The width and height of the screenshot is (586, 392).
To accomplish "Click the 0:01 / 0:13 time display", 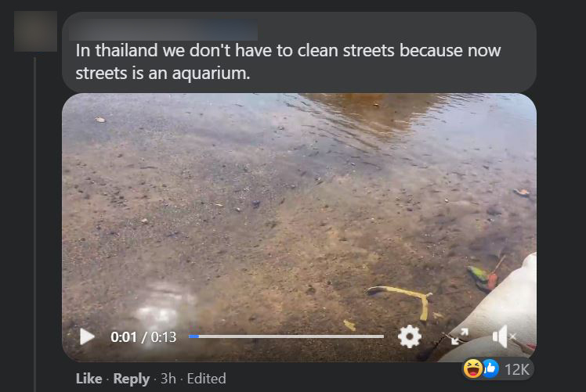I will [x=143, y=337].
